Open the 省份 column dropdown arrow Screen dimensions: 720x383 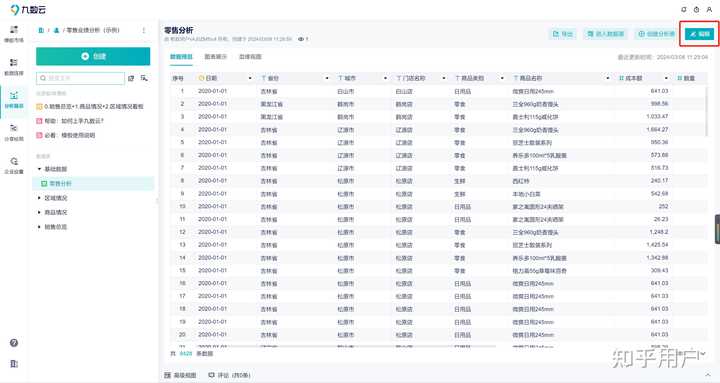point(327,79)
